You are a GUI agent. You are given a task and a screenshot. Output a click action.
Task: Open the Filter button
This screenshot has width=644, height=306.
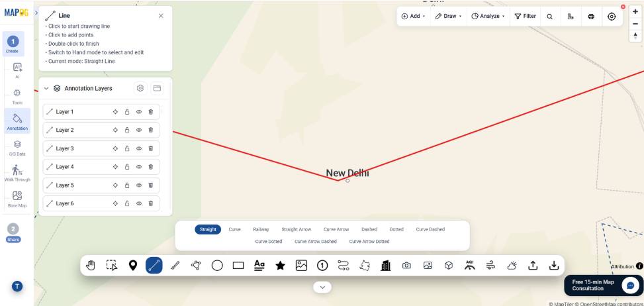[525, 17]
